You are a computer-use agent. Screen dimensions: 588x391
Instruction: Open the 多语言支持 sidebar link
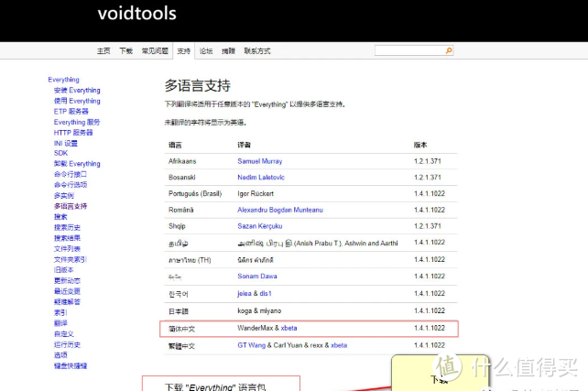pyautogui.click(x=71, y=206)
